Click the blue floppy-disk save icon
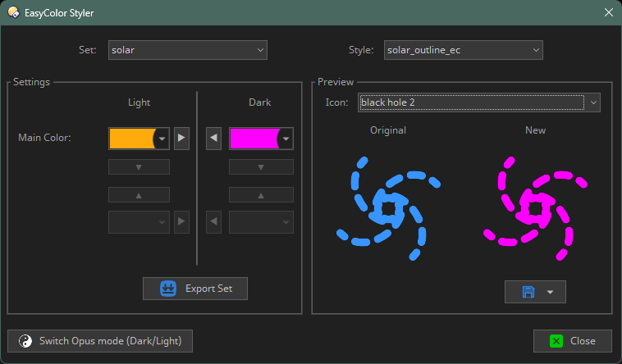This screenshot has width=622, height=364. [x=528, y=292]
